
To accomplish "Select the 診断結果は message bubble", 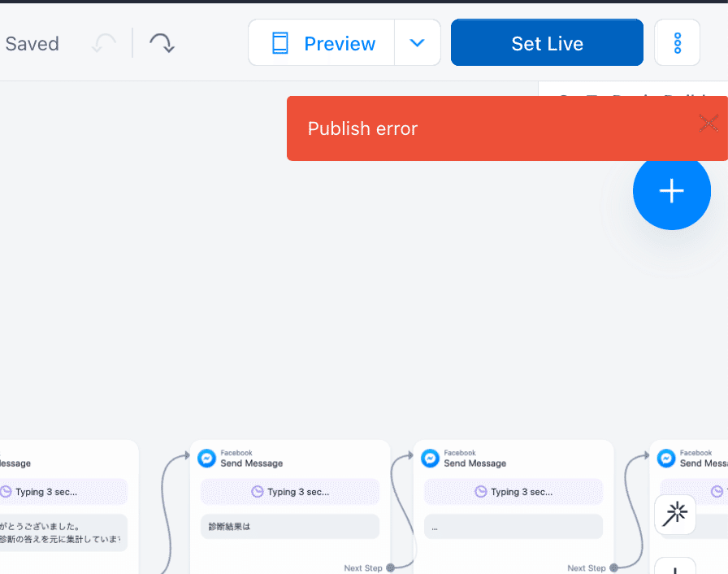I will tap(289, 526).
